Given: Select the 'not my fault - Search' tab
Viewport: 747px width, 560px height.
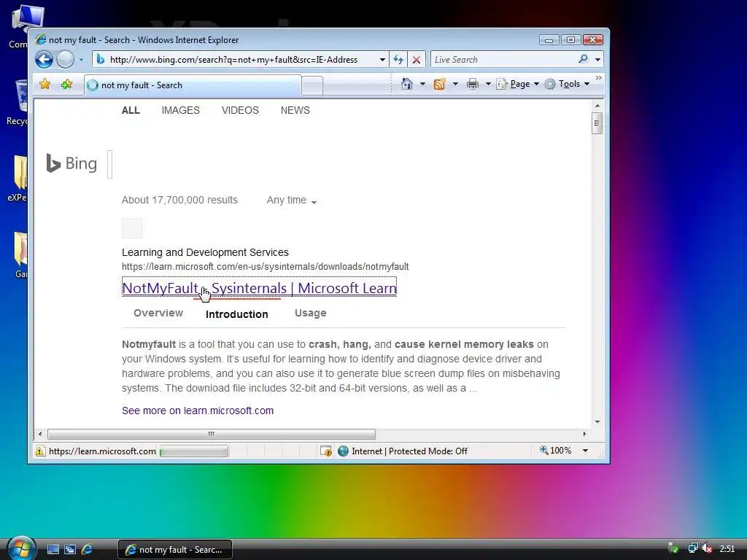Looking at the screenshot, I should pyautogui.click(x=193, y=85).
